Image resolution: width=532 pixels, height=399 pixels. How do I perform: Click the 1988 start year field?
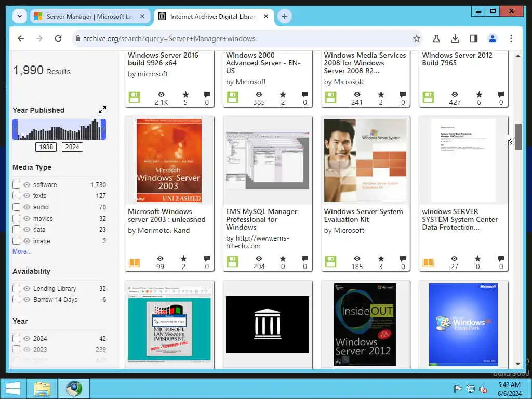click(x=46, y=147)
